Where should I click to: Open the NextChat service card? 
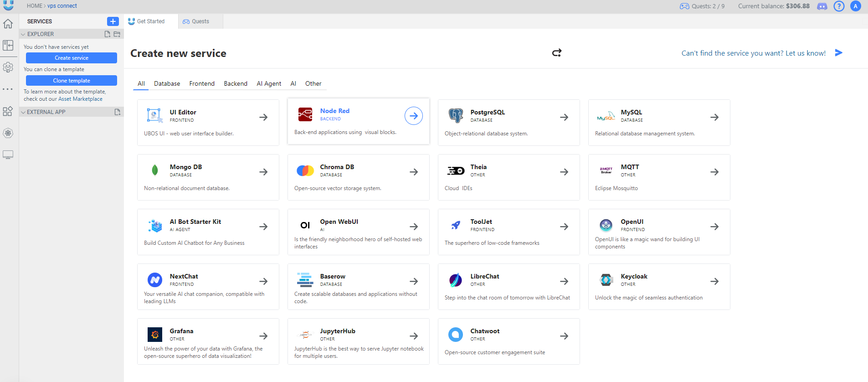[x=208, y=287]
